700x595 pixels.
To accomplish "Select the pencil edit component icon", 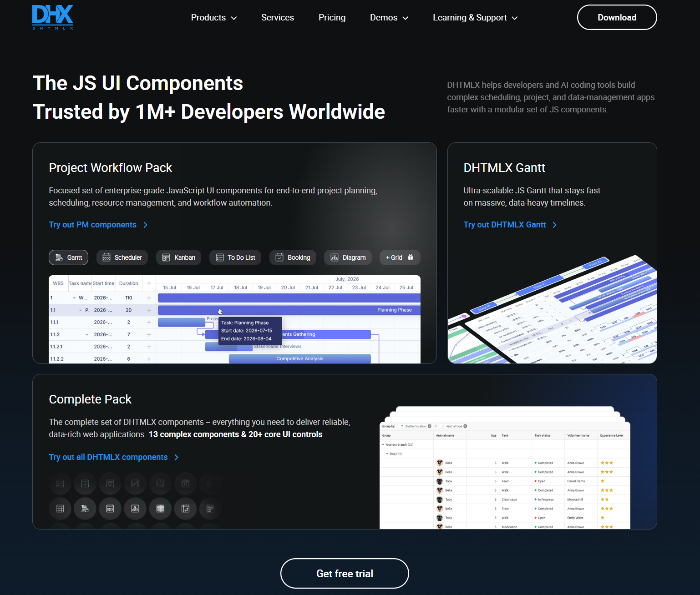I will pyautogui.click(x=135, y=484).
